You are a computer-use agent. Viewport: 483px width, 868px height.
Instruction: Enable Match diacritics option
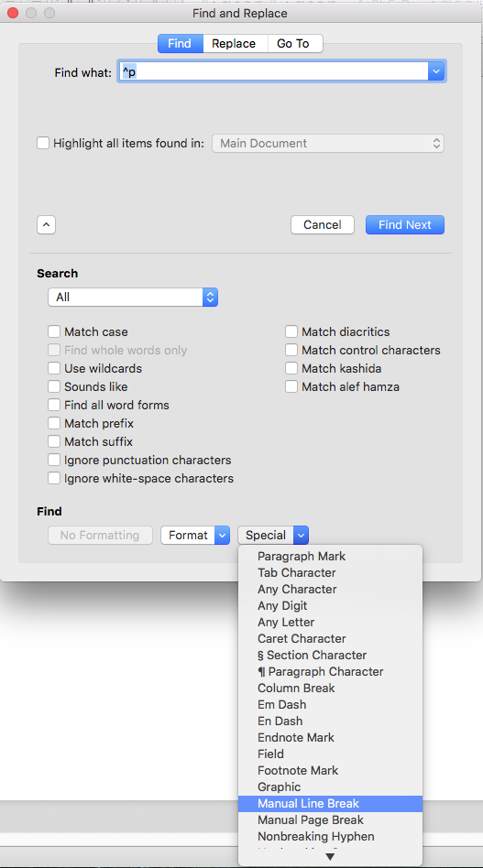coord(291,331)
